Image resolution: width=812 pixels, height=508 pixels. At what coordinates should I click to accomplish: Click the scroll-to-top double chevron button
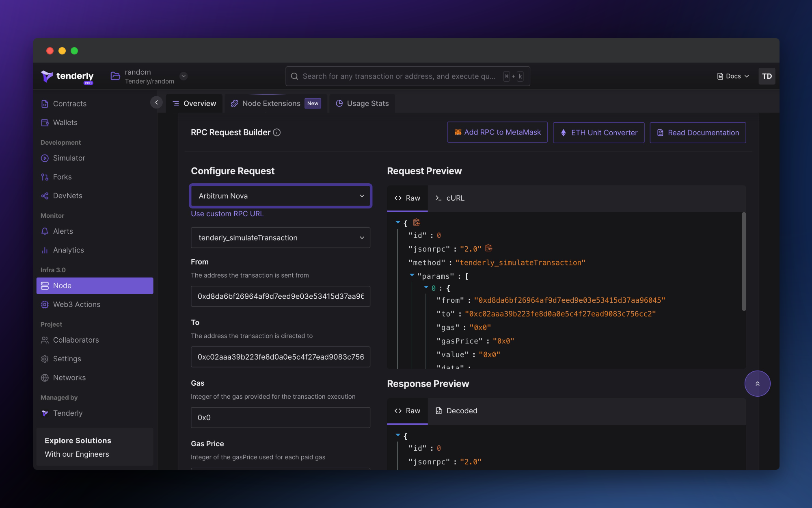pos(757,384)
